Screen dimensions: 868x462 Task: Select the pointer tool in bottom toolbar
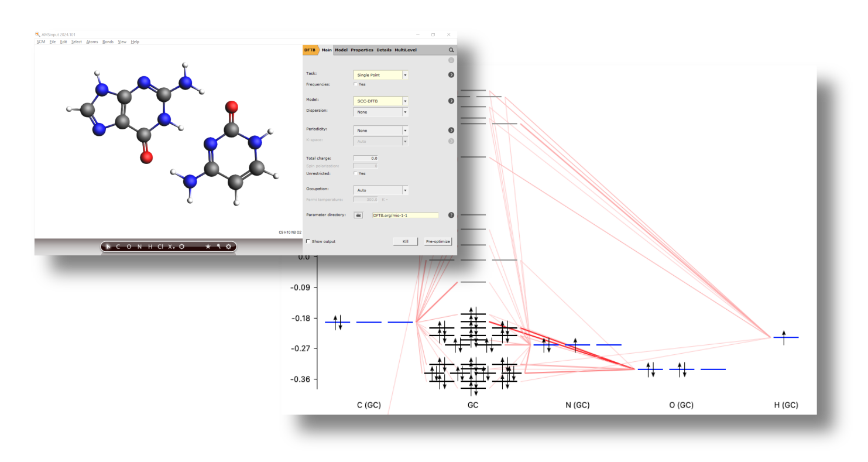click(108, 247)
